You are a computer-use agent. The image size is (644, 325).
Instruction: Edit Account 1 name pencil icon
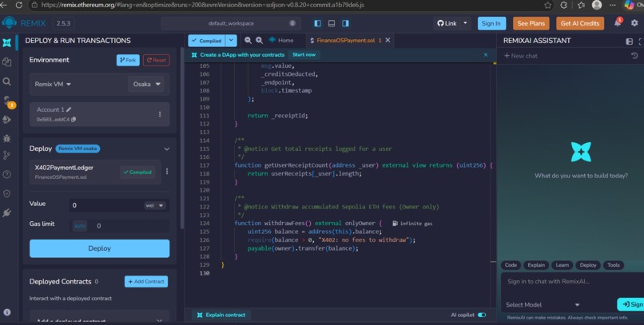[x=69, y=109]
